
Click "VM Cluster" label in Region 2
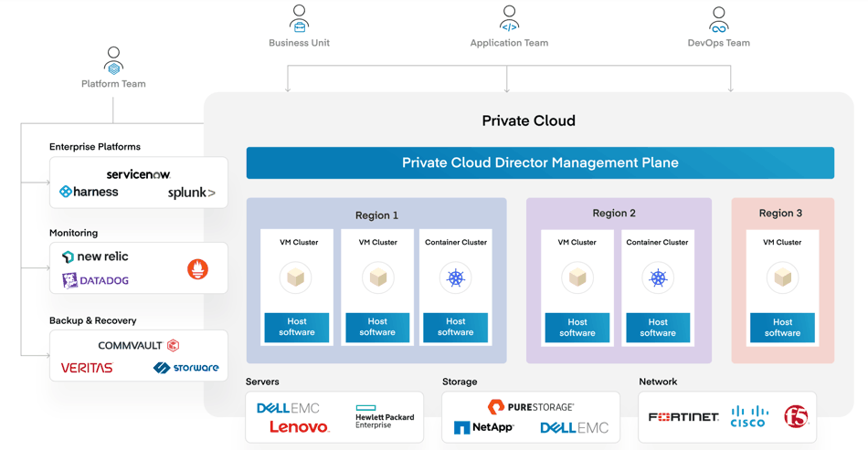tap(577, 242)
